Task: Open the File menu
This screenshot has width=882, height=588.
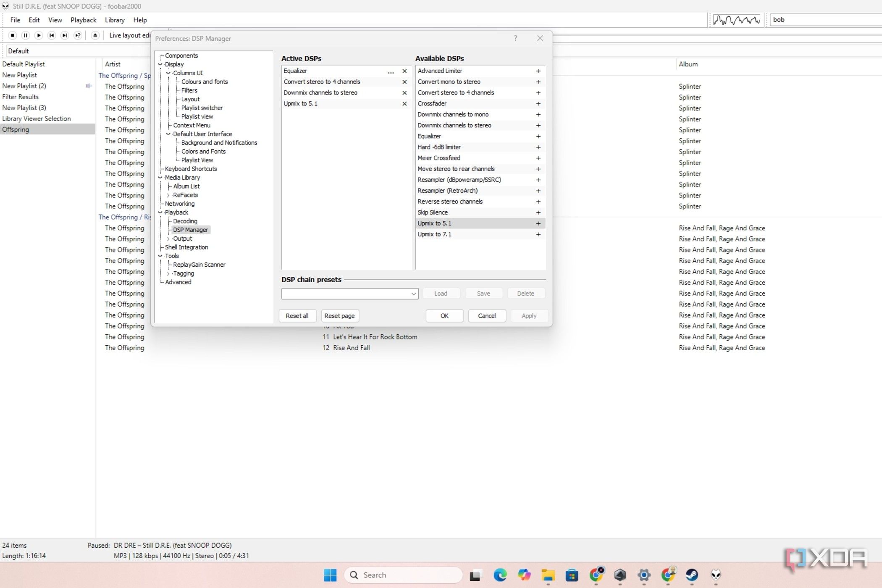Action: pyautogui.click(x=15, y=20)
